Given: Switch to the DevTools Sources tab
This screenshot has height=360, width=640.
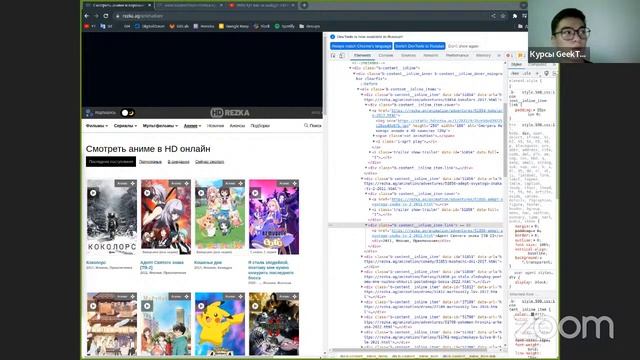Looking at the screenshot, I should [408, 55].
